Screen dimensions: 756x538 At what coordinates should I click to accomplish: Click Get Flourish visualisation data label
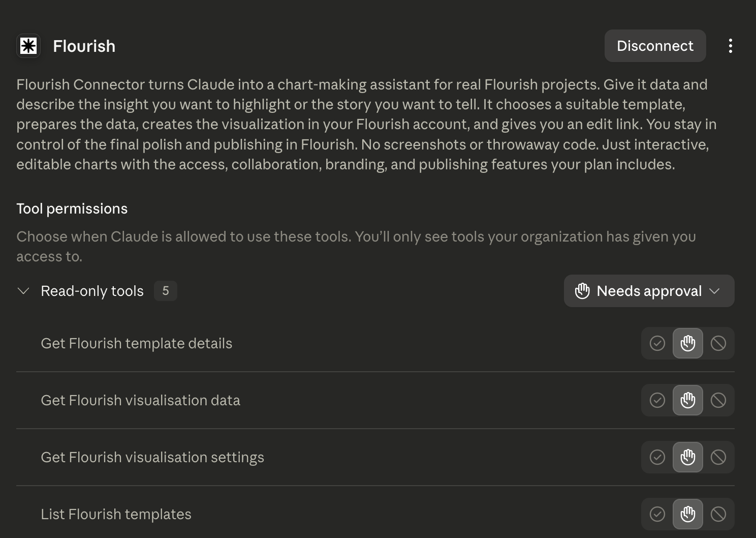(x=140, y=400)
